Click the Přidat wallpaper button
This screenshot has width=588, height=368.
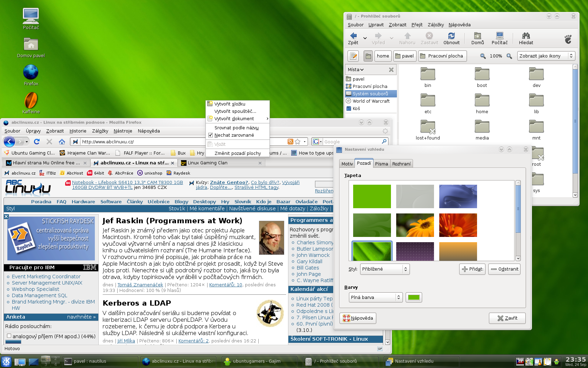pyautogui.click(x=472, y=269)
